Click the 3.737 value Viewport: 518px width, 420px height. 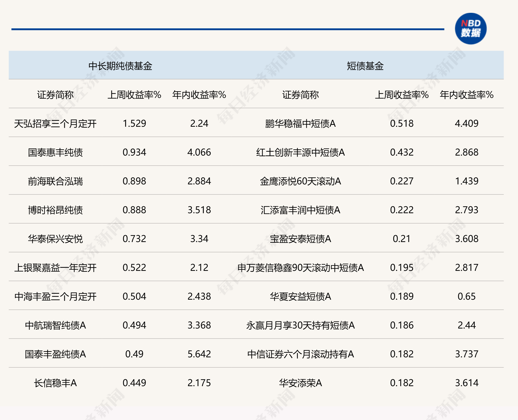[x=467, y=354]
